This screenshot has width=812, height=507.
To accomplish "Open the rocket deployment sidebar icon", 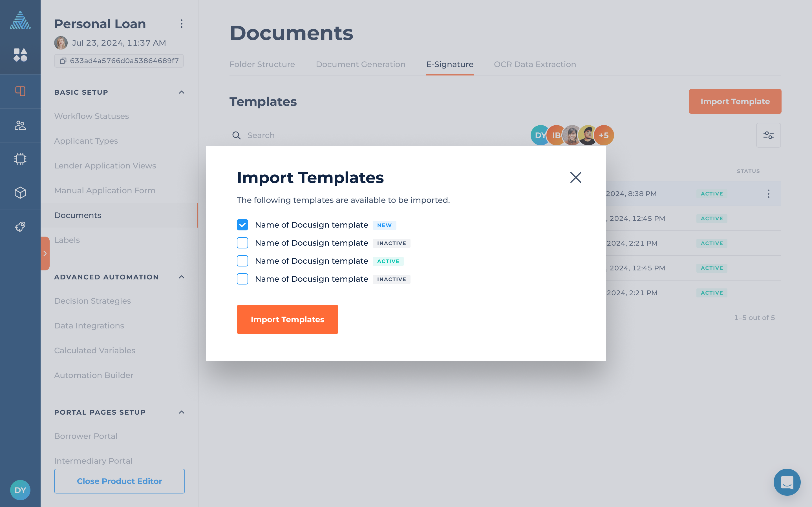I will pos(20,227).
